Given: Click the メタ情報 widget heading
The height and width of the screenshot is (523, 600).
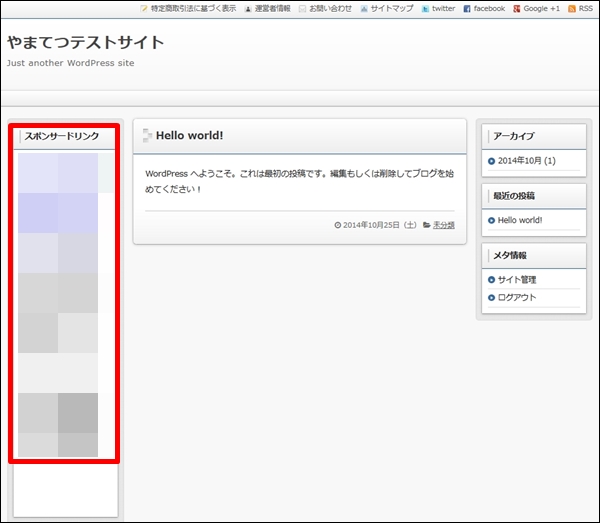Looking at the screenshot, I should coord(510,255).
